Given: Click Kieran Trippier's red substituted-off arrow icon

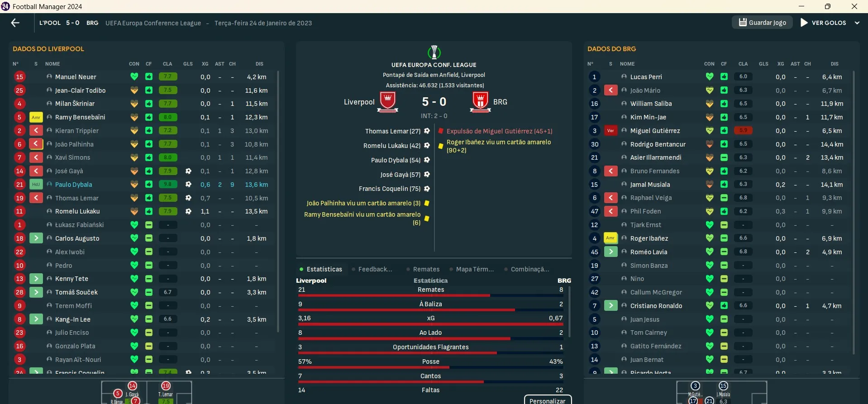Looking at the screenshot, I should [x=36, y=130].
